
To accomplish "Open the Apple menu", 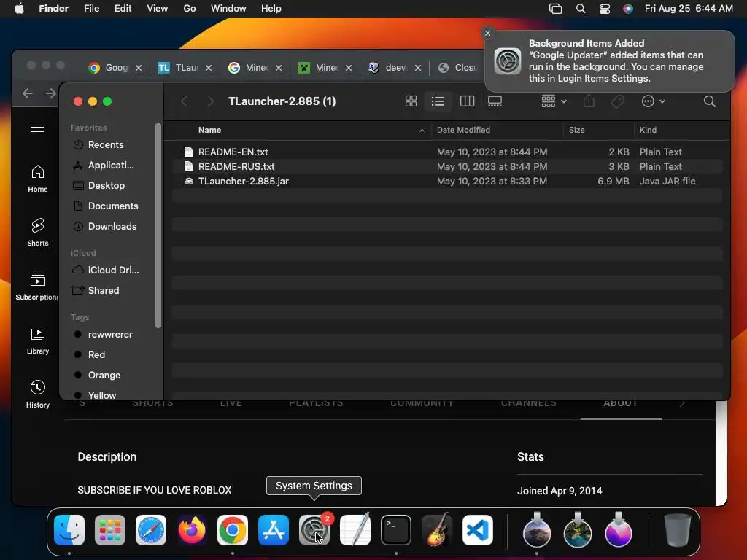I will [x=19, y=8].
